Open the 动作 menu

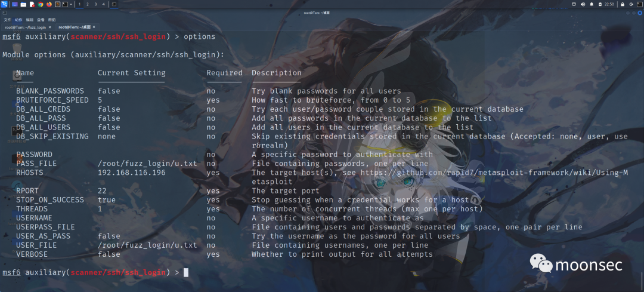[x=18, y=20]
